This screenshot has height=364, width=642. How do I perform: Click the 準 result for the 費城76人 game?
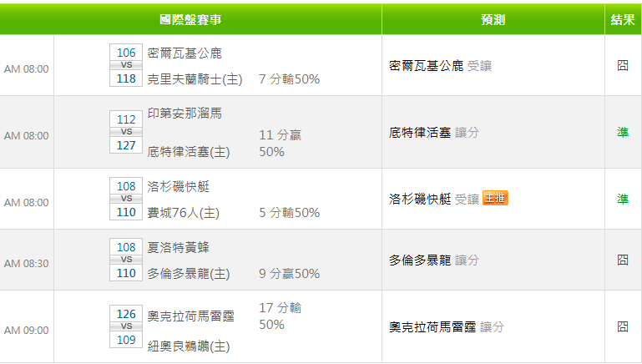click(623, 199)
